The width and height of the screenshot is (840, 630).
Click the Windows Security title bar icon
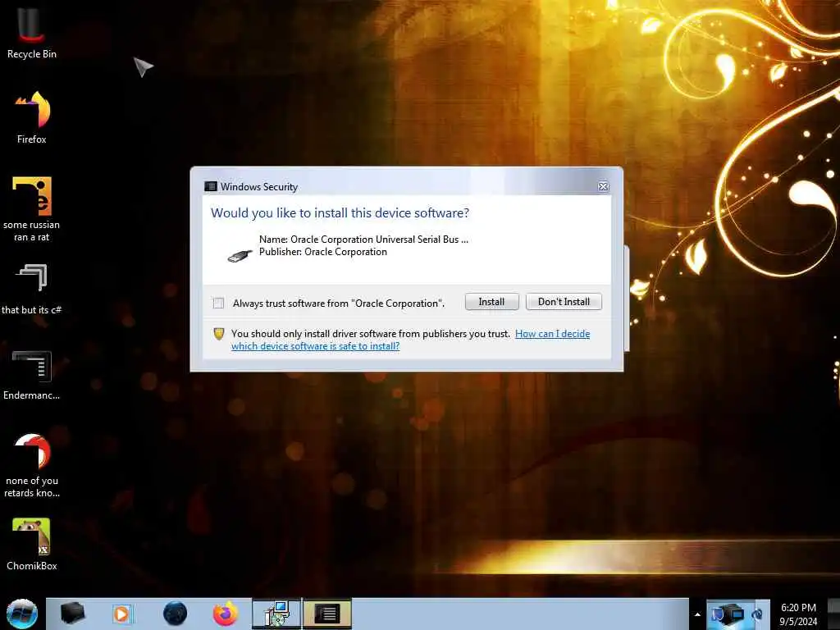point(211,186)
